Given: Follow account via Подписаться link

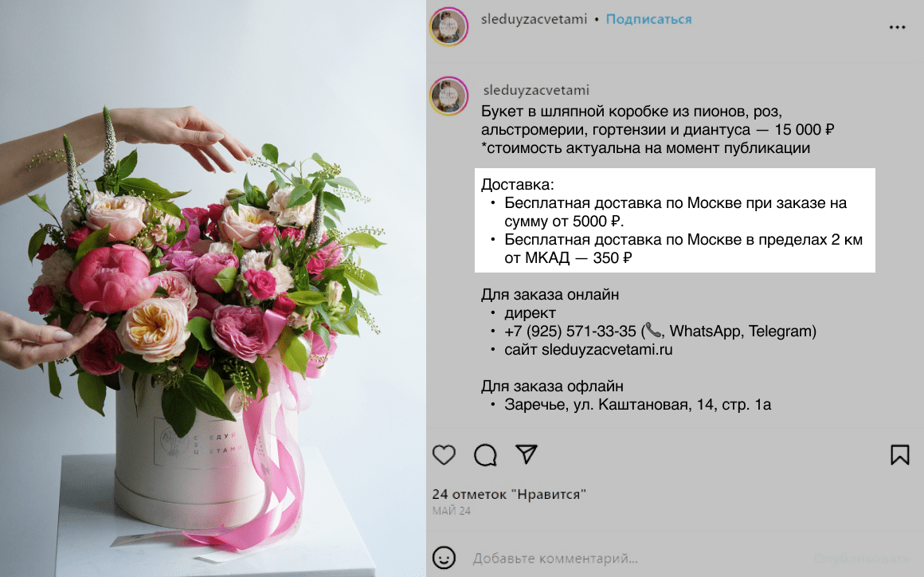Looking at the screenshot, I should [x=648, y=19].
